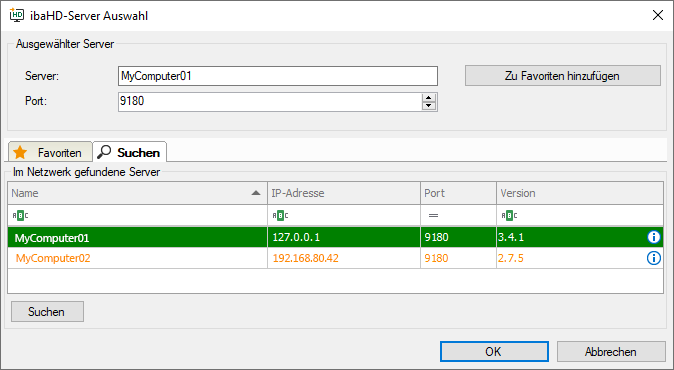The image size is (674, 370).
Task: Sort by the Port column header
Action: tap(458, 193)
